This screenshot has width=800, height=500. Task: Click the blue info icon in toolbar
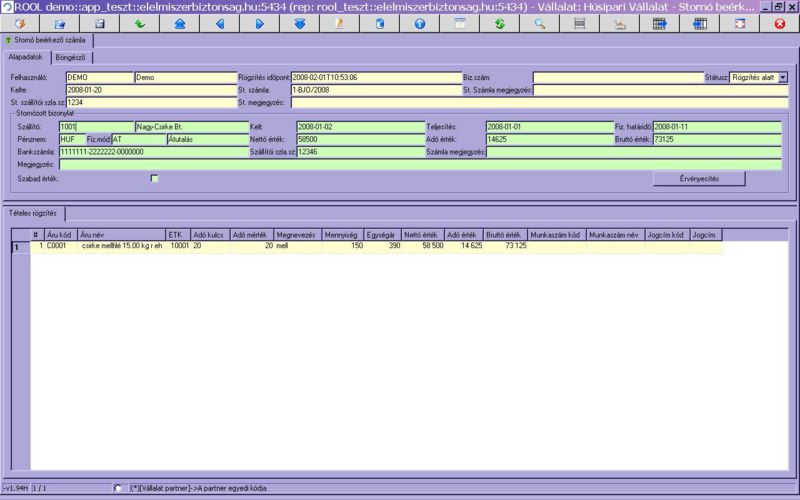419,22
